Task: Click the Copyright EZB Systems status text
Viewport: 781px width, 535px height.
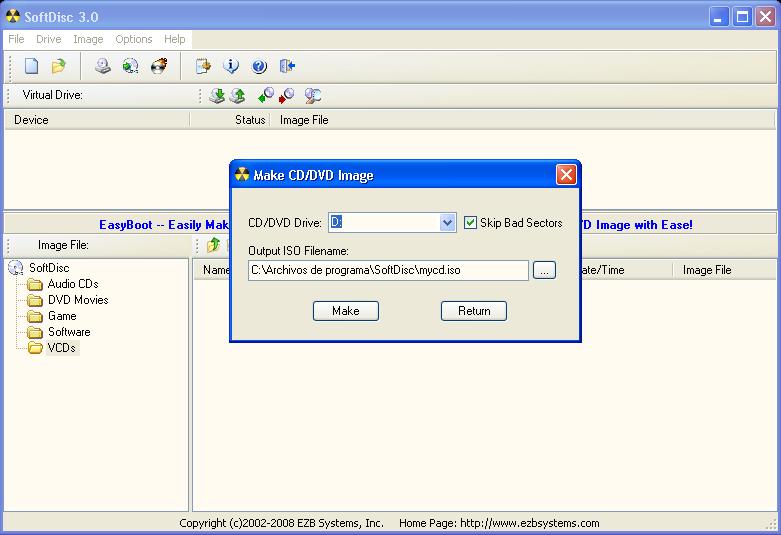Action: (281, 523)
